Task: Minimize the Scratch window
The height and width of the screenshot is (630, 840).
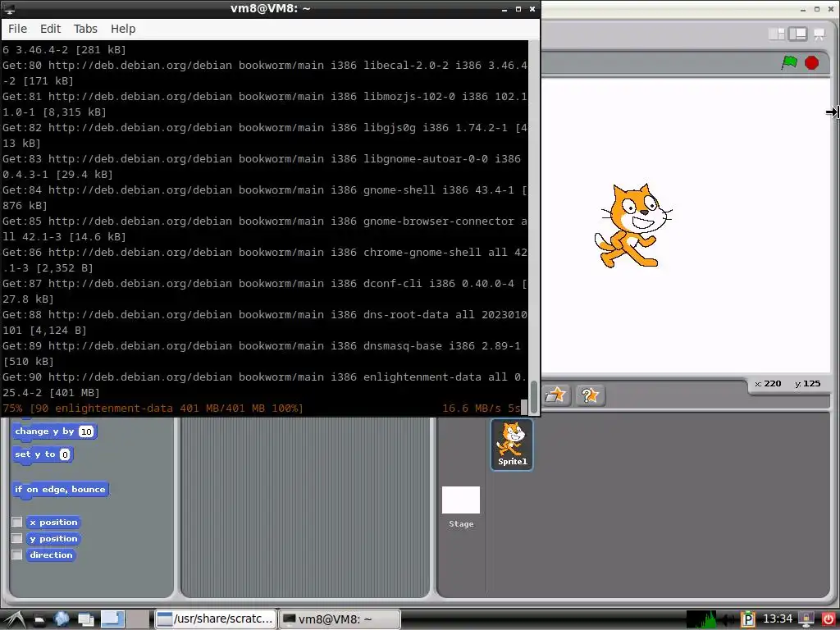Action: [802, 9]
